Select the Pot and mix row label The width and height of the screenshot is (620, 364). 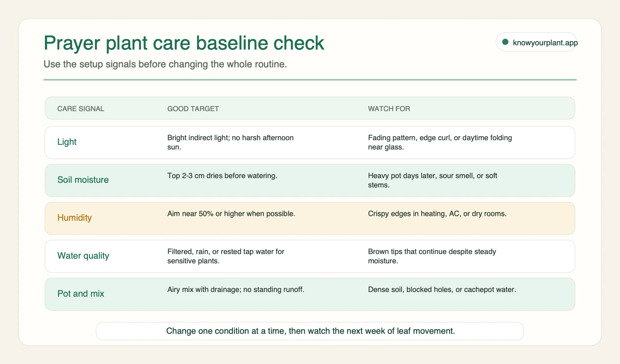[81, 294]
